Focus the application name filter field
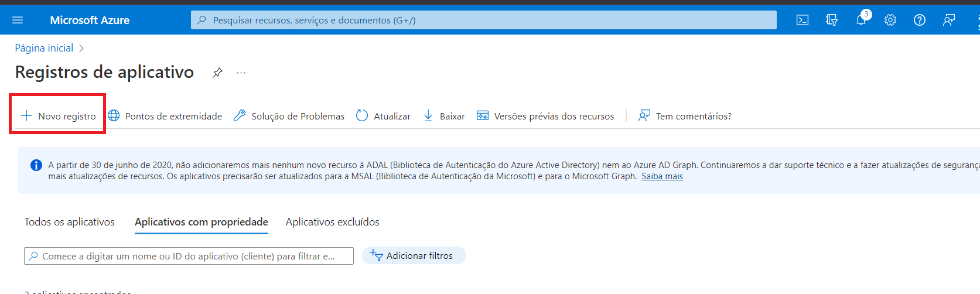 click(189, 256)
